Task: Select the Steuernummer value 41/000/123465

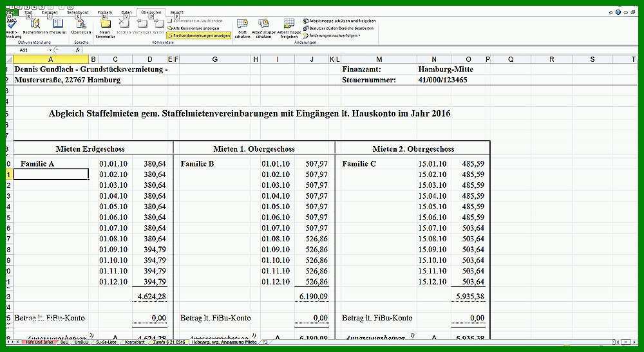Action: click(443, 80)
